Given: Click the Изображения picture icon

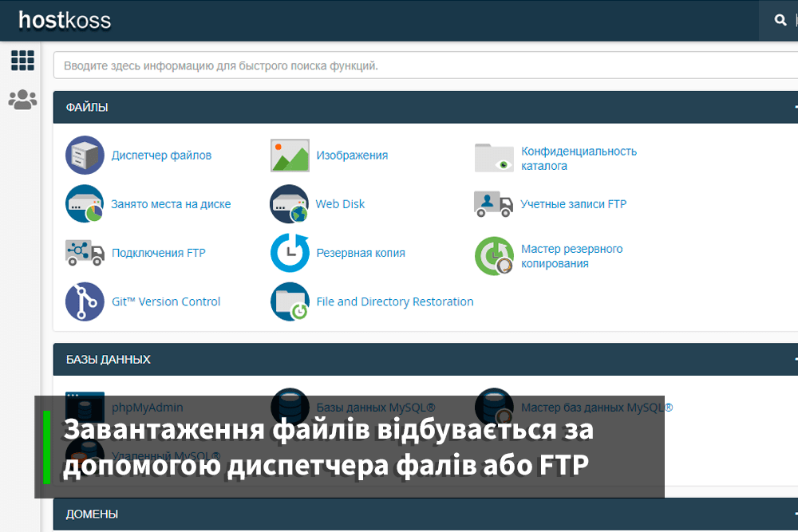Looking at the screenshot, I should [x=290, y=155].
